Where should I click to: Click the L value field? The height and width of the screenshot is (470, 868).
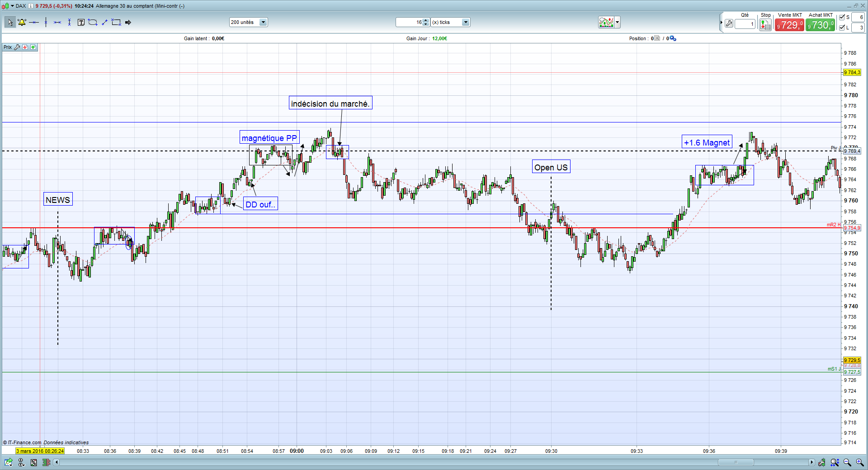click(x=858, y=28)
